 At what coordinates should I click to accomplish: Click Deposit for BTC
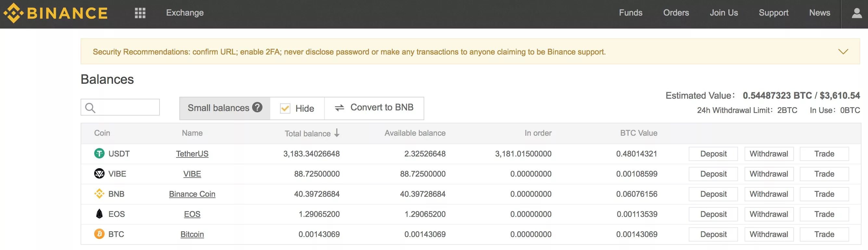(x=713, y=234)
